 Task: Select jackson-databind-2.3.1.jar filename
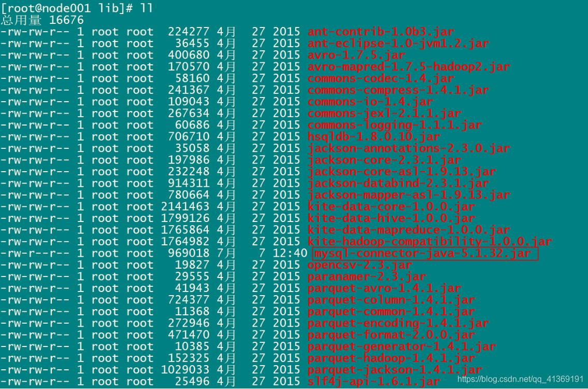point(398,183)
